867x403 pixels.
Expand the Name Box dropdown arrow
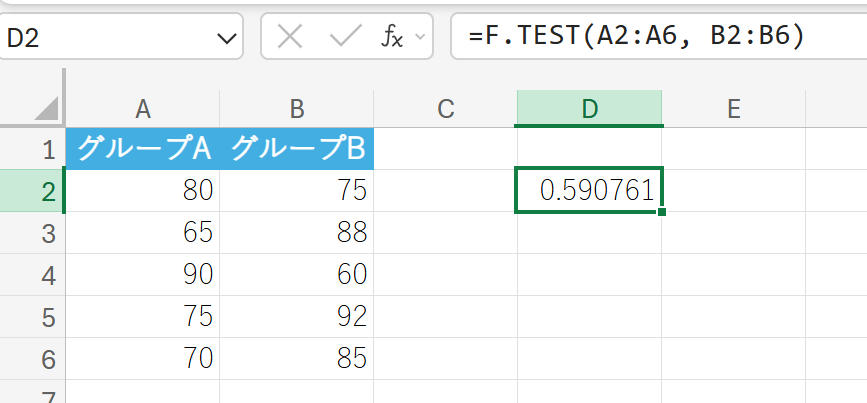coord(224,38)
